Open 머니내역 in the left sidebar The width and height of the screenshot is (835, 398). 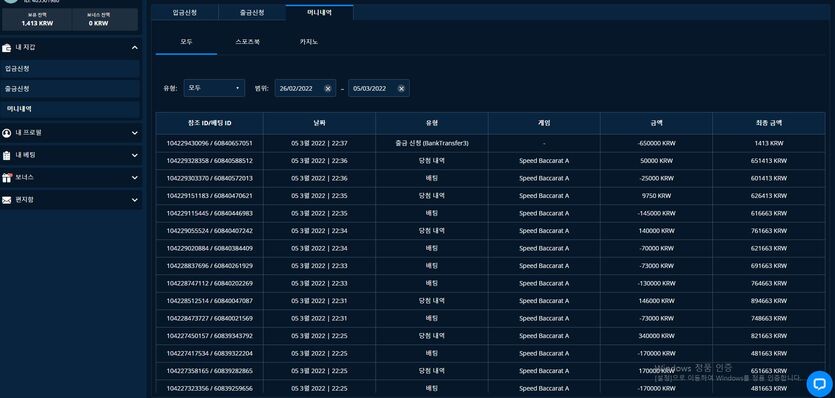tap(70, 109)
